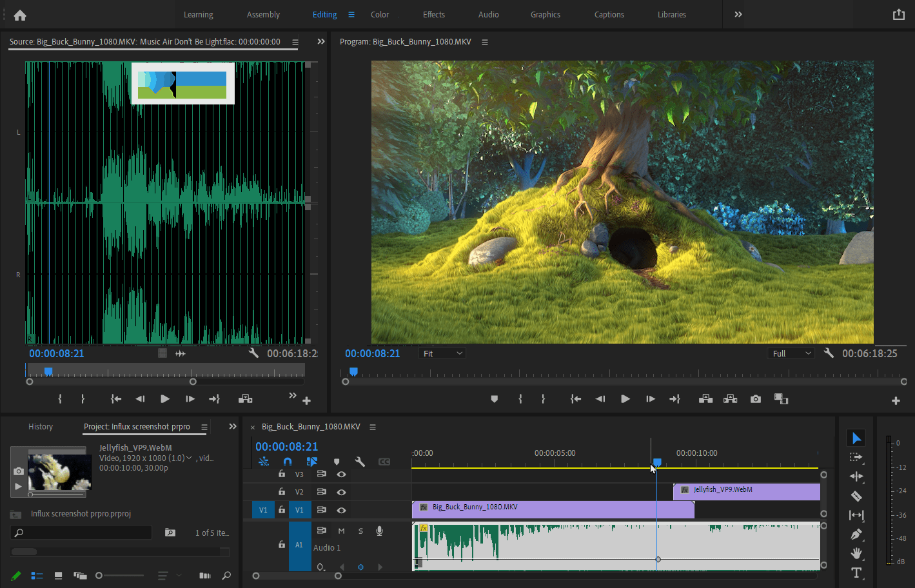Viewport: 915px width, 588px height.
Task: Lock track V2
Action: tap(282, 492)
